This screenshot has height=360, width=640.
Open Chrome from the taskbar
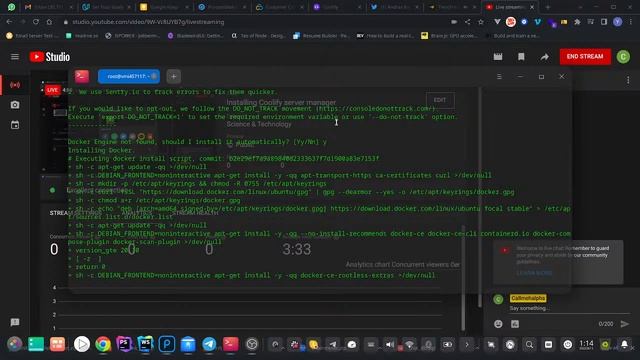point(103,344)
